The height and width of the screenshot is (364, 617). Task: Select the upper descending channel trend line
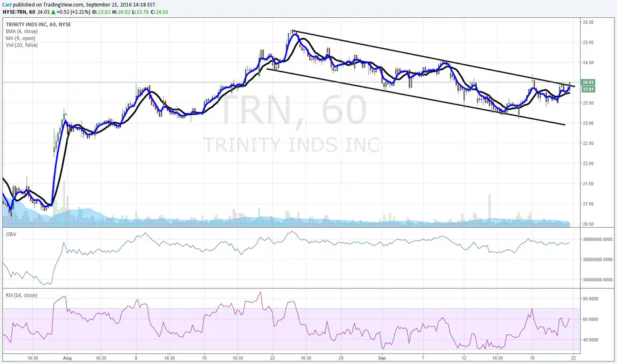pos(433,58)
